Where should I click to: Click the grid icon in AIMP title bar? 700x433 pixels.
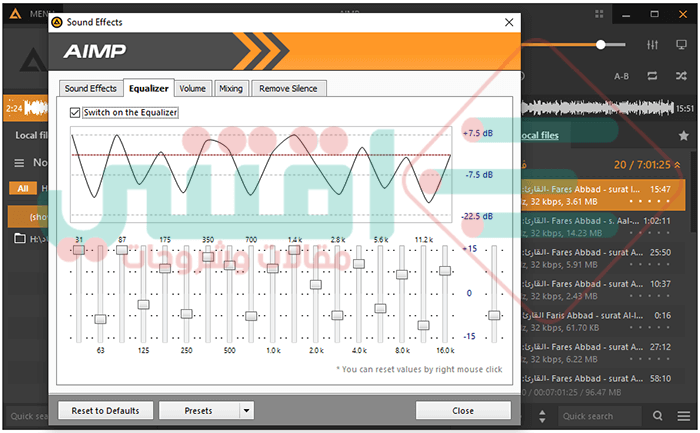599,14
